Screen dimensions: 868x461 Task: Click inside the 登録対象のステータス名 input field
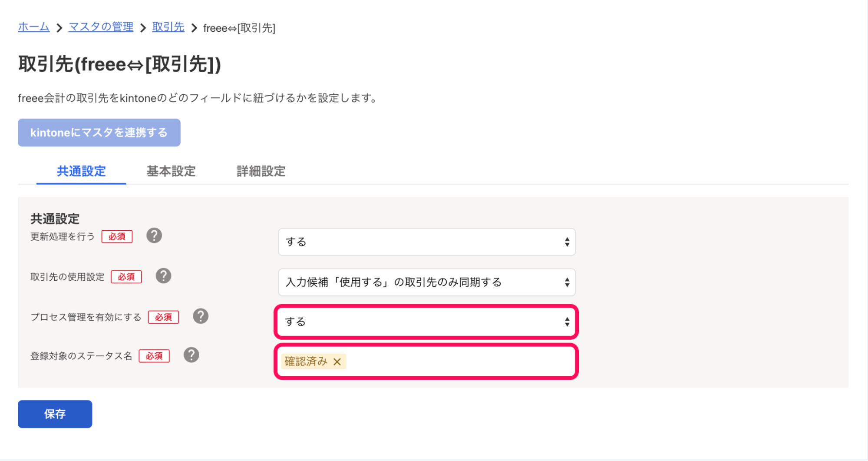tap(456, 361)
